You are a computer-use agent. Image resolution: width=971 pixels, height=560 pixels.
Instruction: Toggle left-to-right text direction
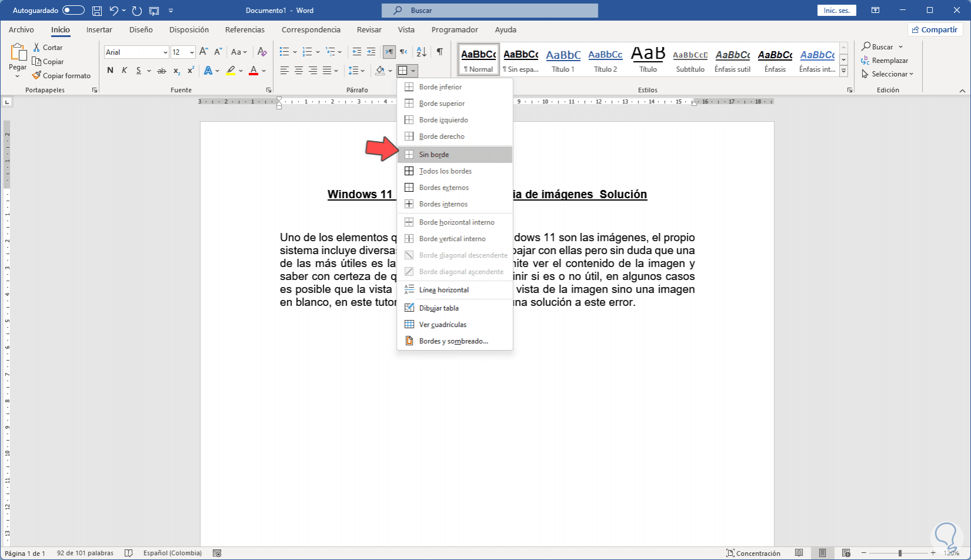(x=389, y=52)
